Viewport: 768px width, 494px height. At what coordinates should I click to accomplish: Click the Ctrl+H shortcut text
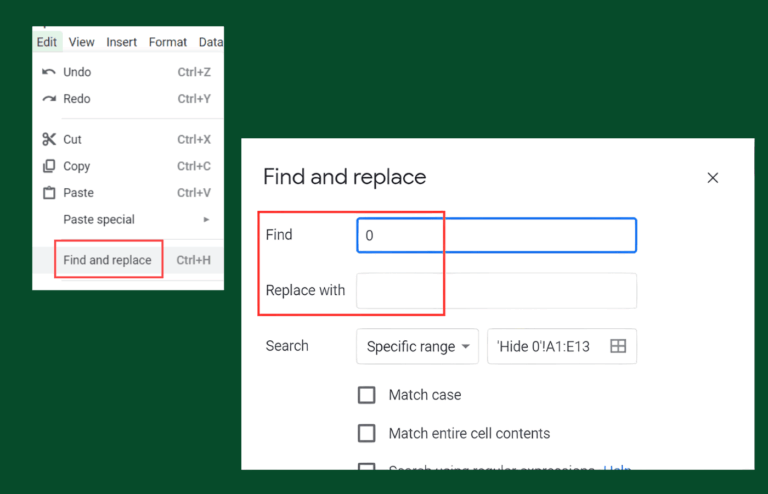193,260
